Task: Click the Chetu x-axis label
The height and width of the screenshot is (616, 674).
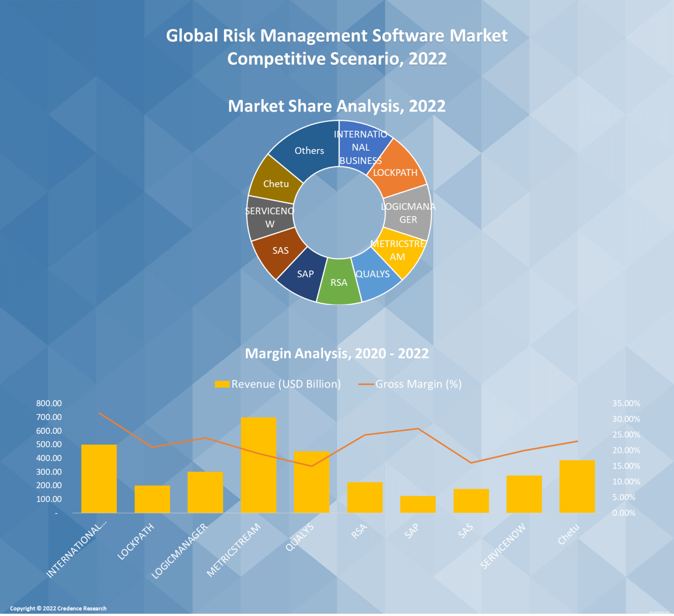Action: (x=569, y=534)
